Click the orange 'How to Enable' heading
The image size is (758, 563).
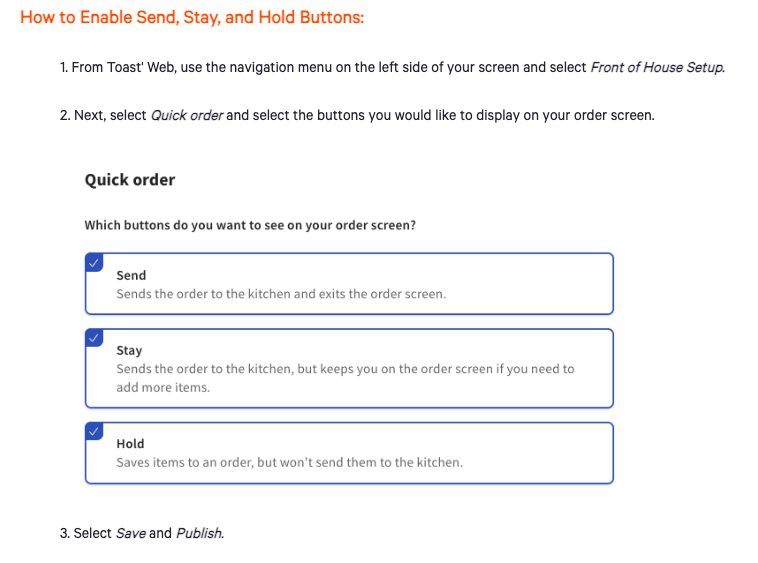click(192, 18)
